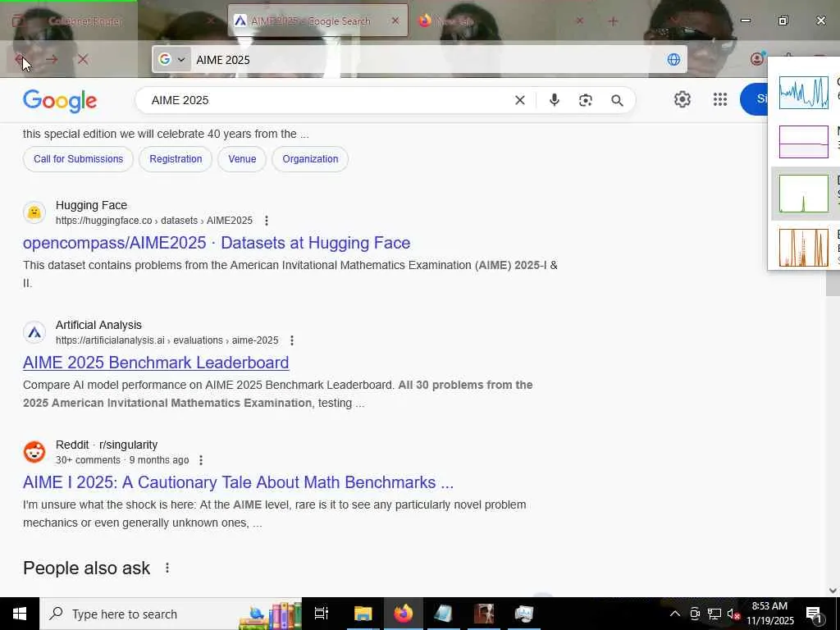The height and width of the screenshot is (630, 840).
Task: Click the artificialanalysis.ai evaluations URL text
Action: coord(167,340)
